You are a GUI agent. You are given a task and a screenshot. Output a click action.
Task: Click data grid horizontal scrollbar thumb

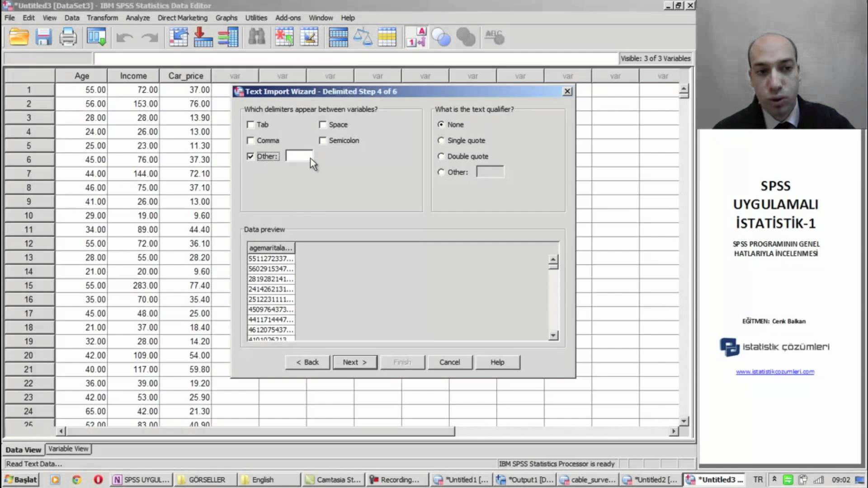[260, 431]
